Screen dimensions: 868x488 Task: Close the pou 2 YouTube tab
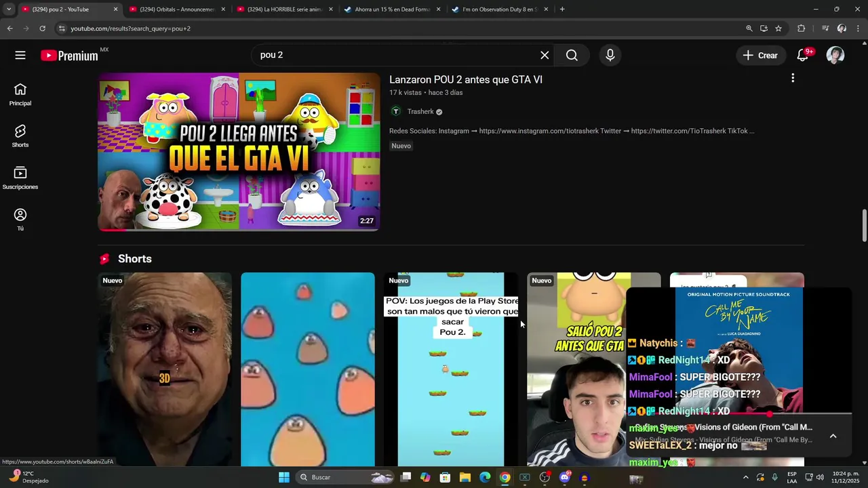pyautogui.click(x=115, y=9)
